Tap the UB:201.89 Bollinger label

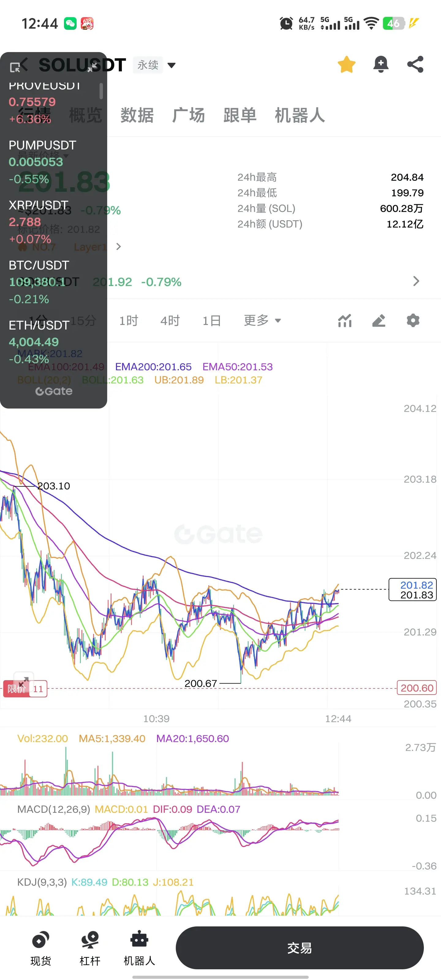click(x=179, y=380)
